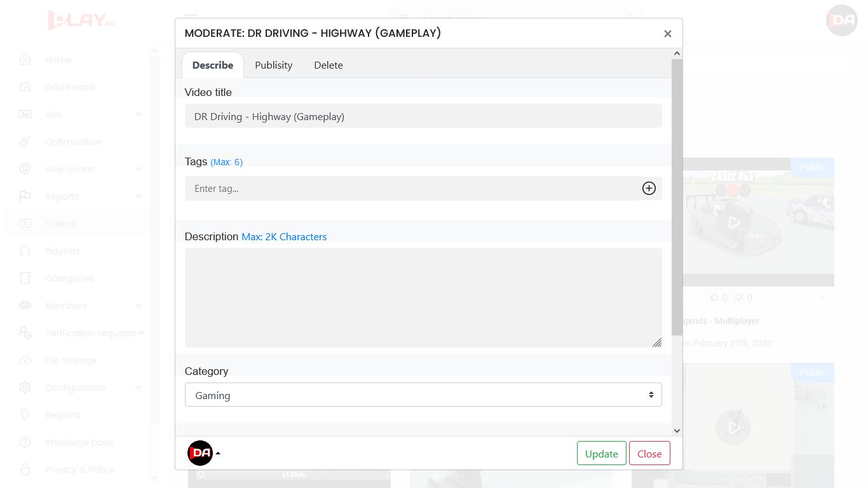Click the Optimisation label in the sidebar

(x=74, y=142)
